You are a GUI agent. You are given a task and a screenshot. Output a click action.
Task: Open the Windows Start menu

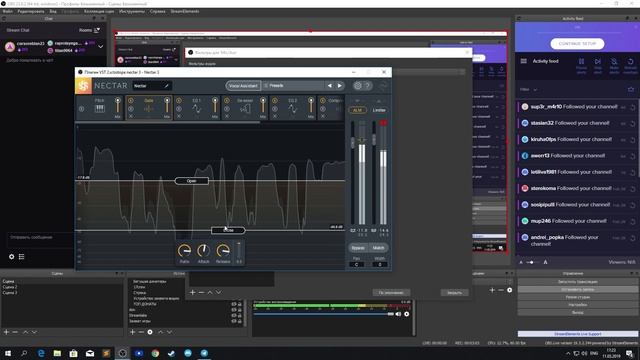click(8, 353)
